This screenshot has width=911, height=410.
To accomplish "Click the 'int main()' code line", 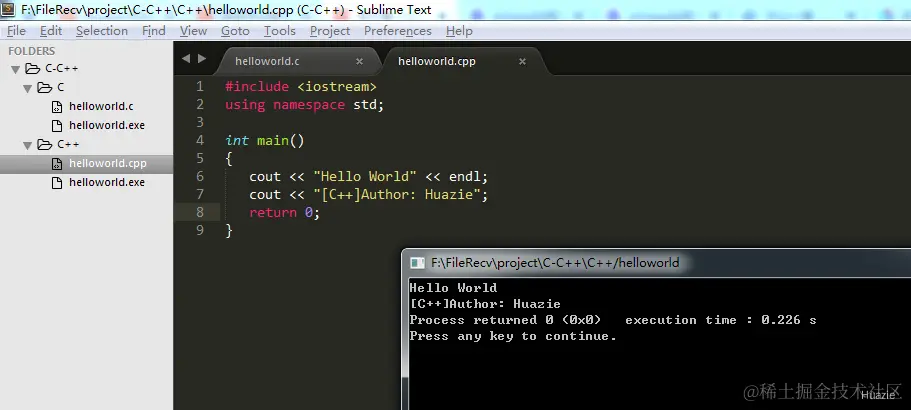I will click(264, 141).
